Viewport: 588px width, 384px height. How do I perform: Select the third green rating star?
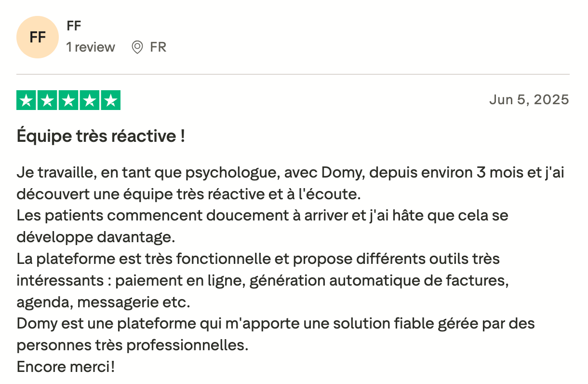(x=68, y=100)
